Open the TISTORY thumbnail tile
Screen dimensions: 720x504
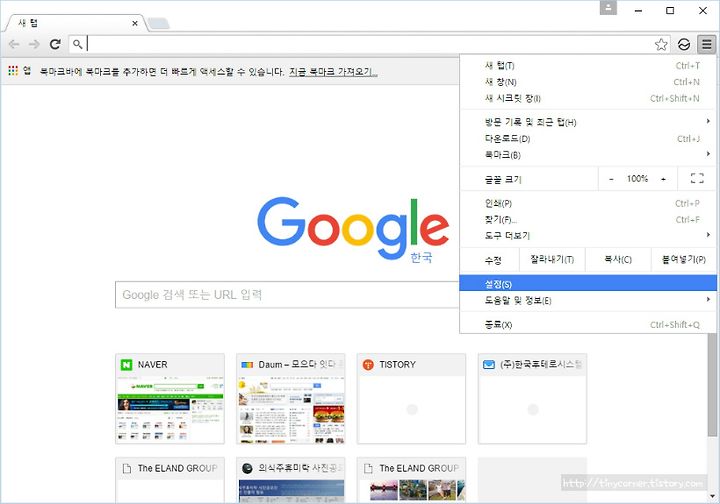tap(411, 398)
